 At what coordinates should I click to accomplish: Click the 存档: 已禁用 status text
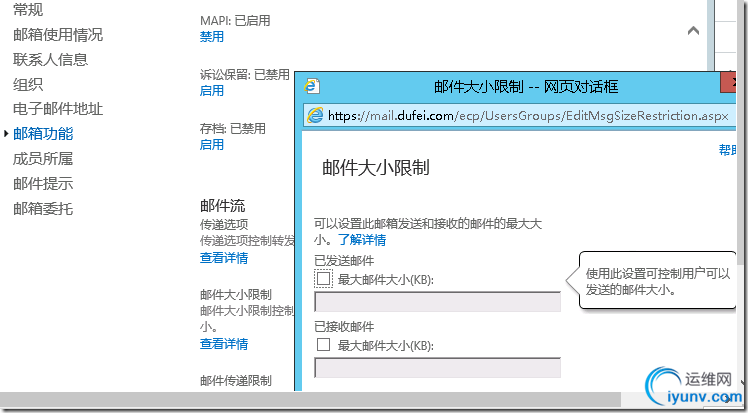pos(233,128)
